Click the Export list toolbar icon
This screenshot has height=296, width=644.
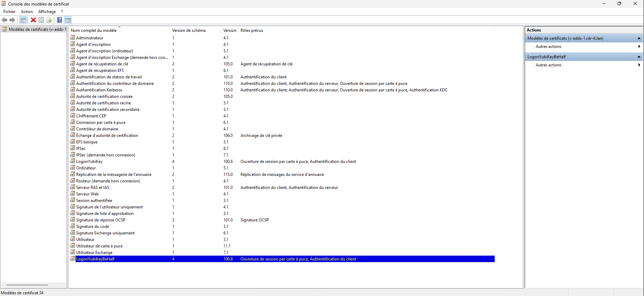tap(49, 20)
